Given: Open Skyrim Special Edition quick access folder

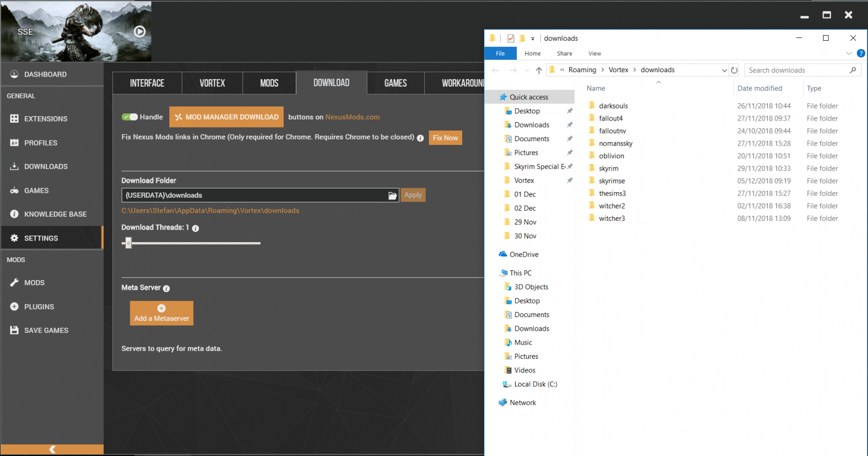Looking at the screenshot, I should tap(540, 167).
